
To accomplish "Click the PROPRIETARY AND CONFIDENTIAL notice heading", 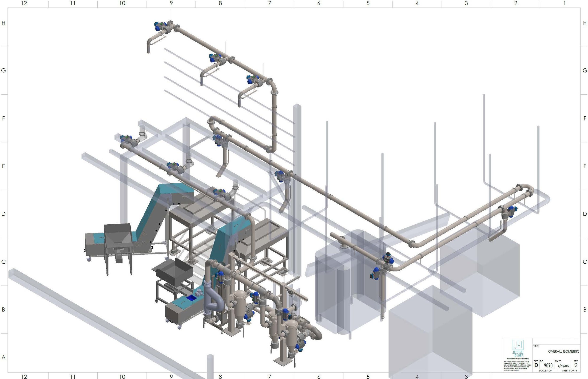I will point(517,359).
